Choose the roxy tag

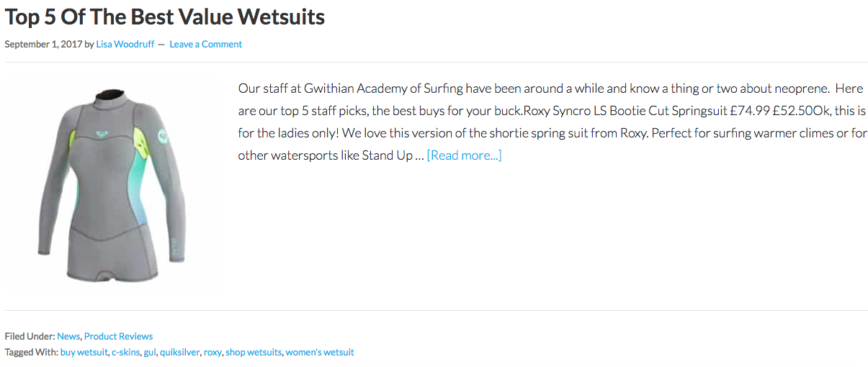click(x=212, y=353)
